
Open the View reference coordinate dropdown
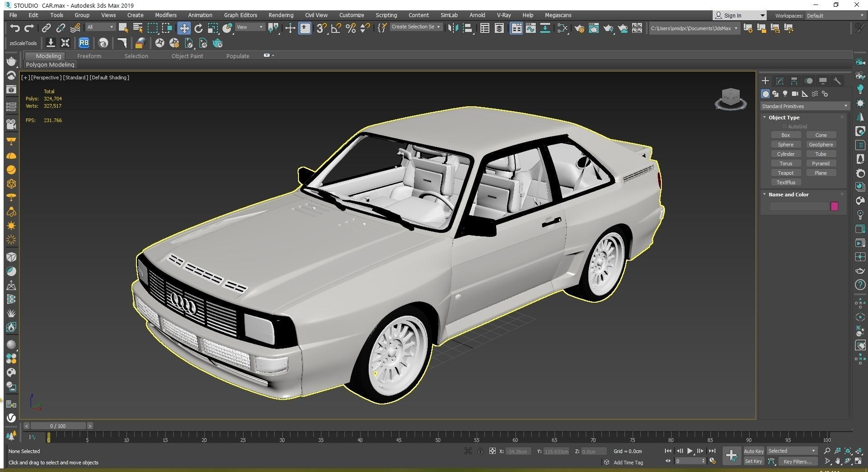tap(250, 27)
